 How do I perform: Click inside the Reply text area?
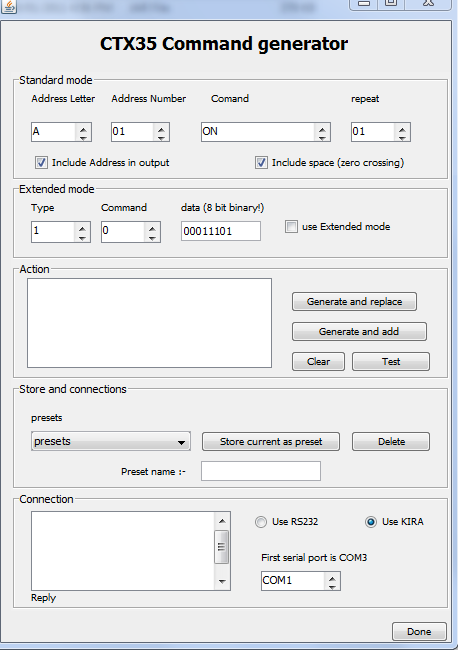click(123, 551)
